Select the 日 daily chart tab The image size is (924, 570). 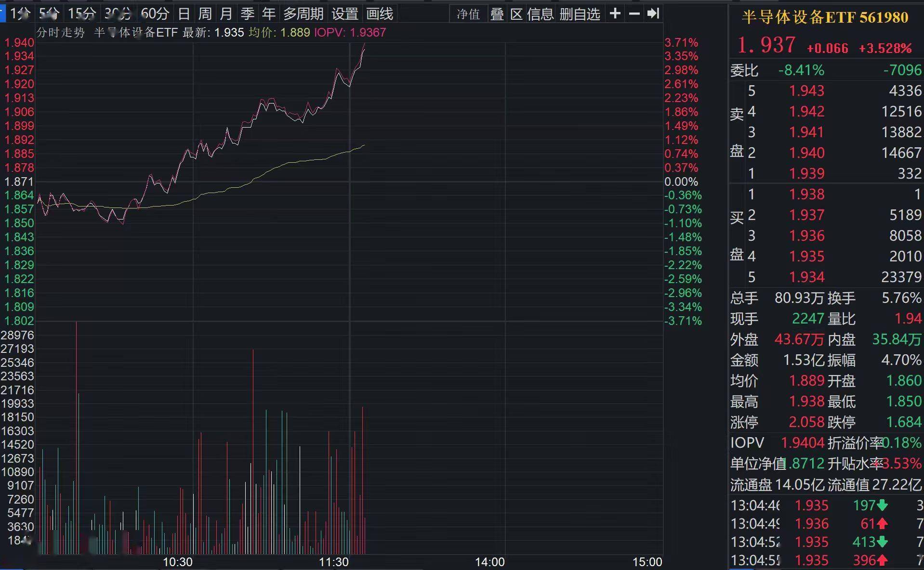tap(184, 13)
